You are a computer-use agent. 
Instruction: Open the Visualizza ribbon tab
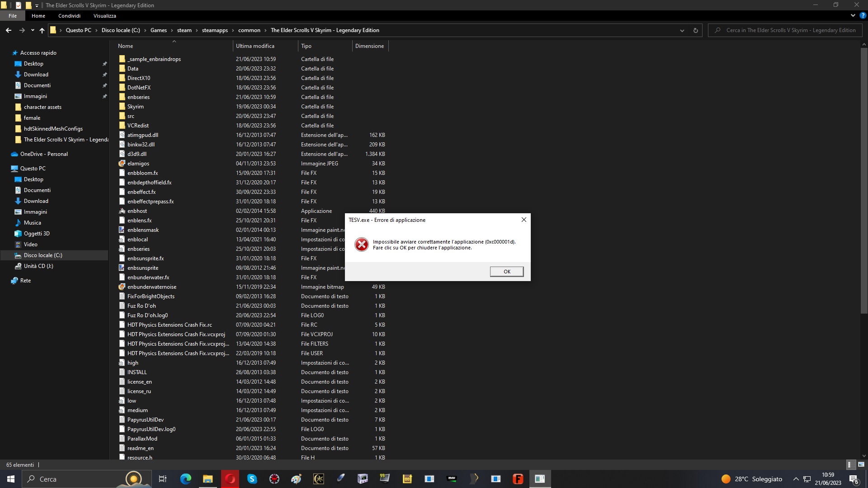point(105,16)
